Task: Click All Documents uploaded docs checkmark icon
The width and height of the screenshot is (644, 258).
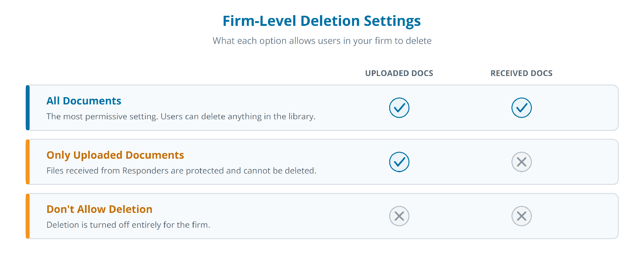Action: pyautogui.click(x=399, y=108)
